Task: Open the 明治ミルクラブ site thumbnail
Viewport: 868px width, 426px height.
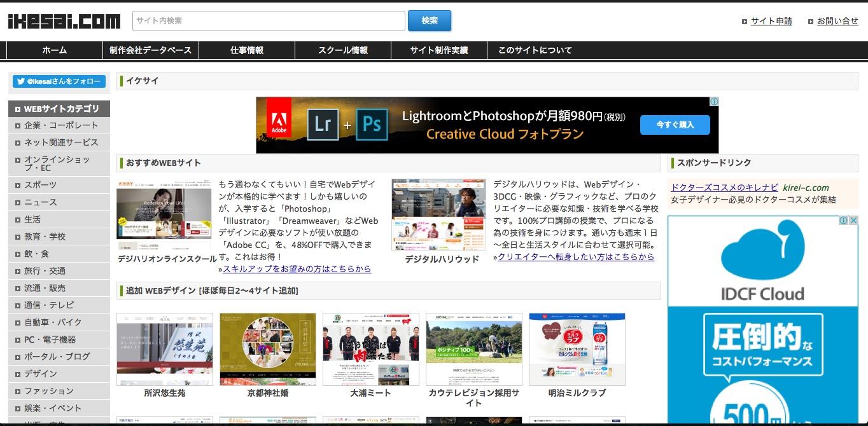Action: coord(577,349)
